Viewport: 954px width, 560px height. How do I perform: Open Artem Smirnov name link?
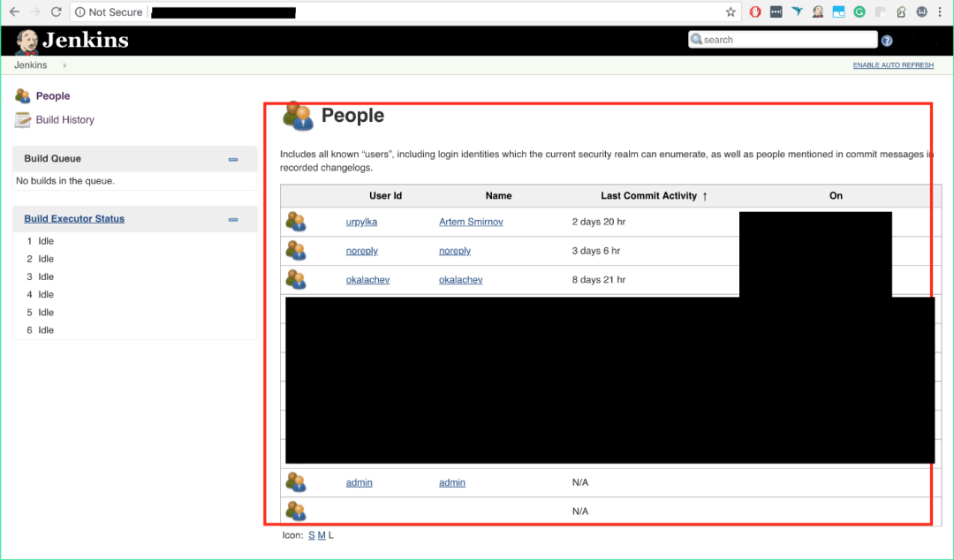(x=471, y=222)
